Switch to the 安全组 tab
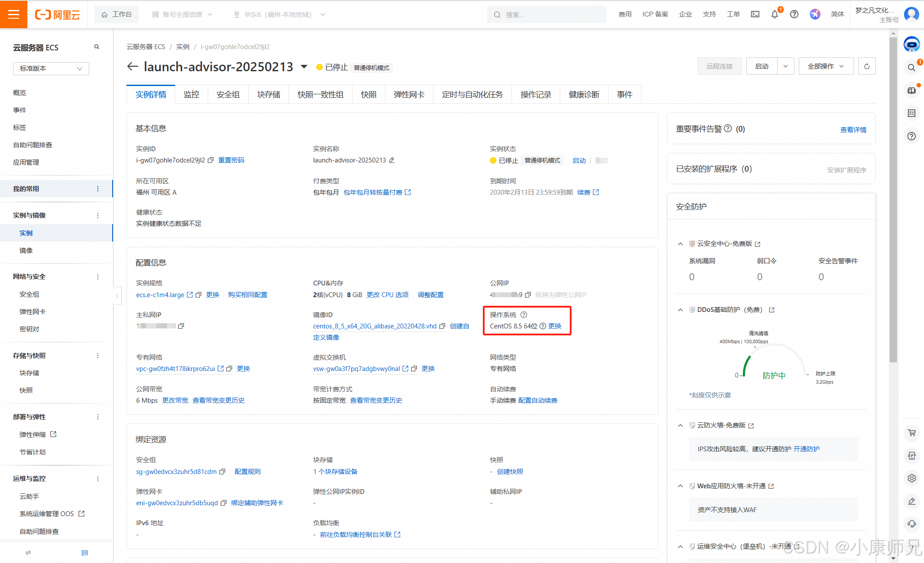The width and height of the screenshot is (924, 563). click(x=228, y=94)
